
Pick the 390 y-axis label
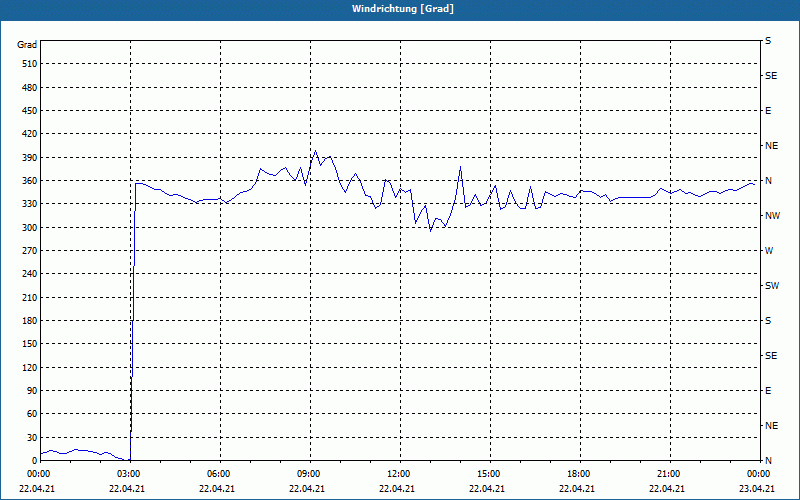[x=30, y=157]
